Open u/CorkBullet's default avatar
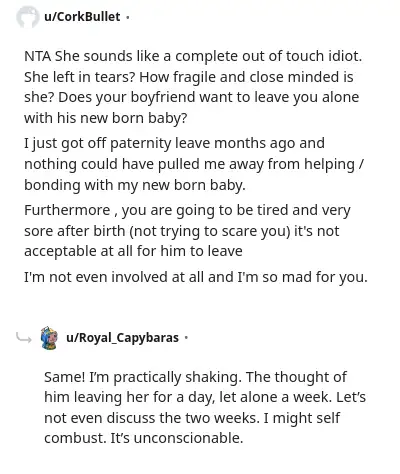The image size is (400, 474). coord(27,17)
